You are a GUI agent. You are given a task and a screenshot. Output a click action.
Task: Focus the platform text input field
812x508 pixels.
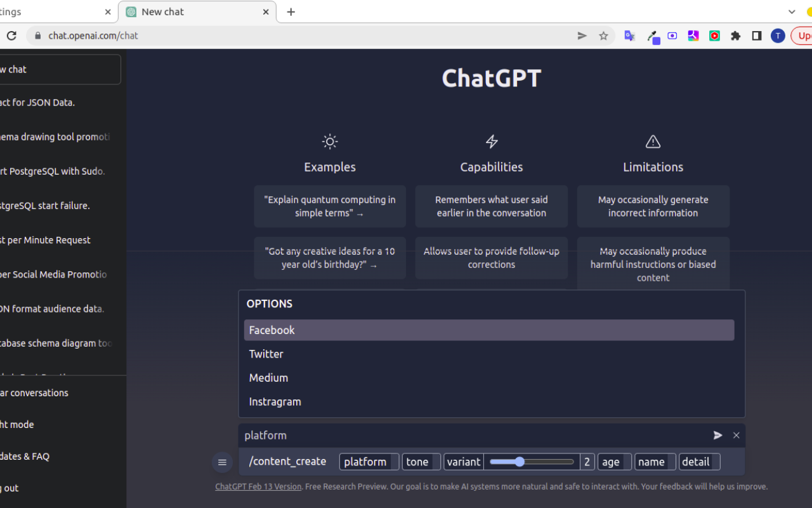click(476, 435)
